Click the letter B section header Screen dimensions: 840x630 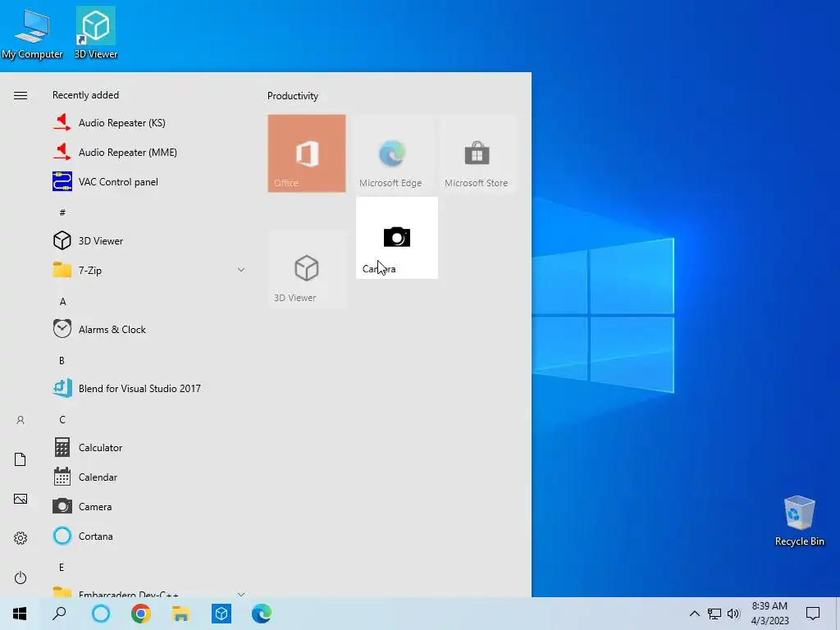(62, 361)
